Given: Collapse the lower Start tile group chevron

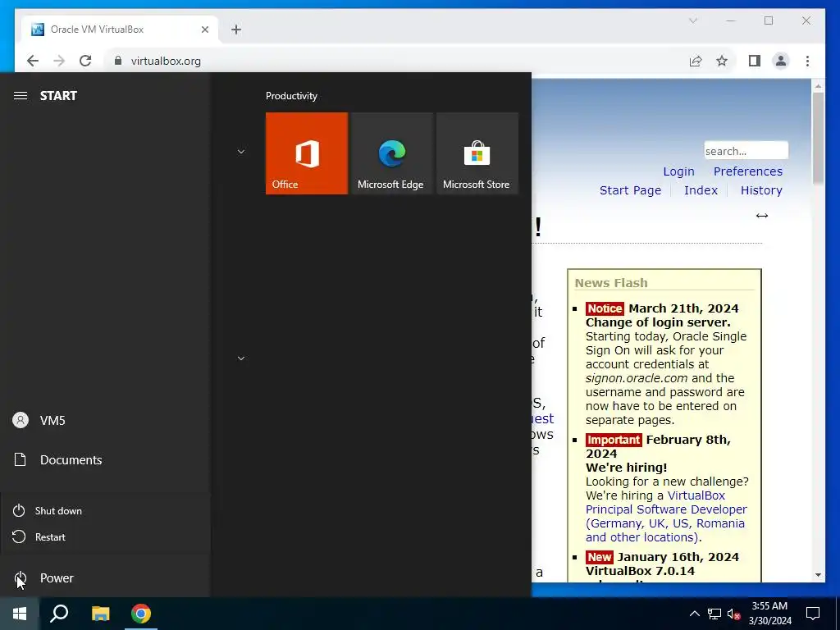Looking at the screenshot, I should click(x=241, y=358).
